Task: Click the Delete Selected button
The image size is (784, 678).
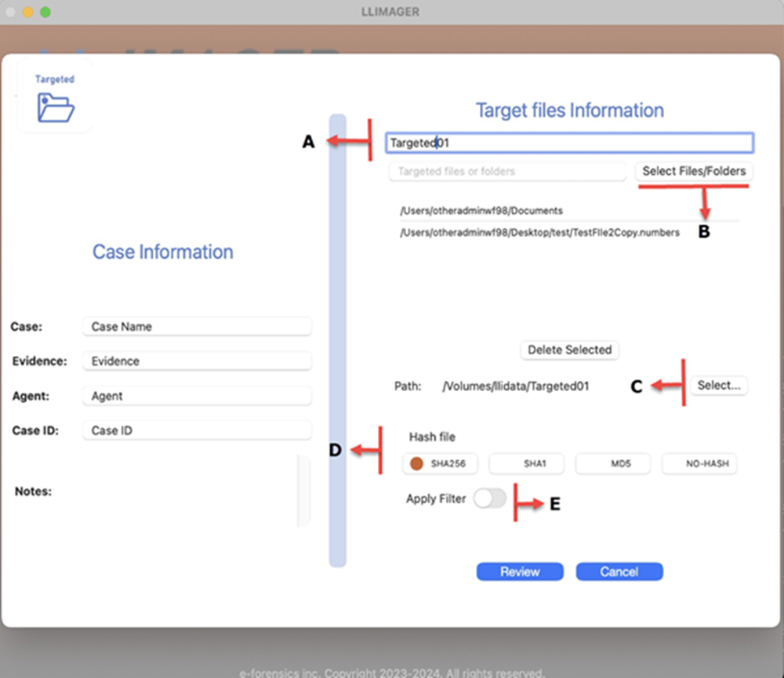Action: click(569, 350)
